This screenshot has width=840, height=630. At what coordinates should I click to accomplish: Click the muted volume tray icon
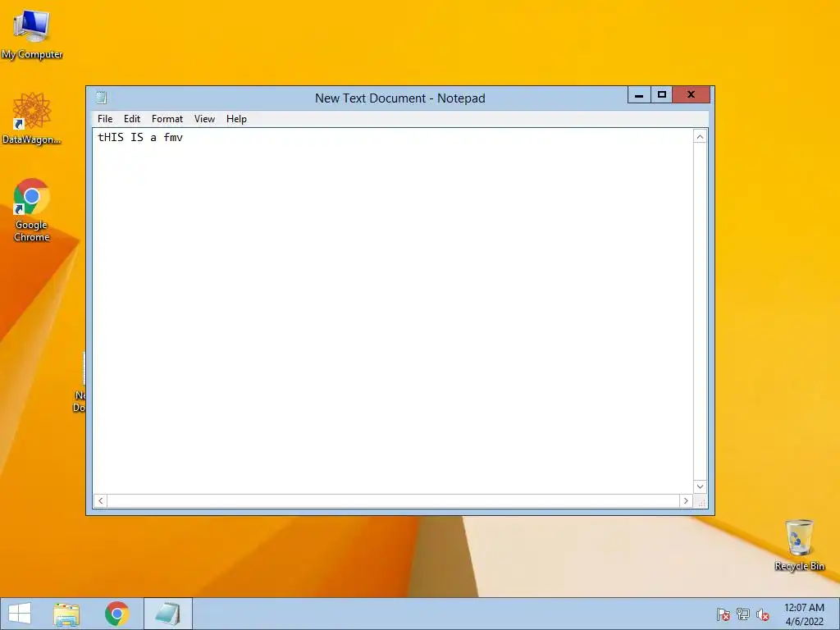[x=763, y=614]
